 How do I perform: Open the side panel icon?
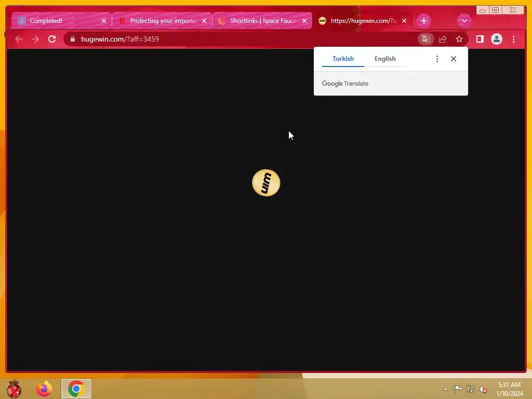480,39
